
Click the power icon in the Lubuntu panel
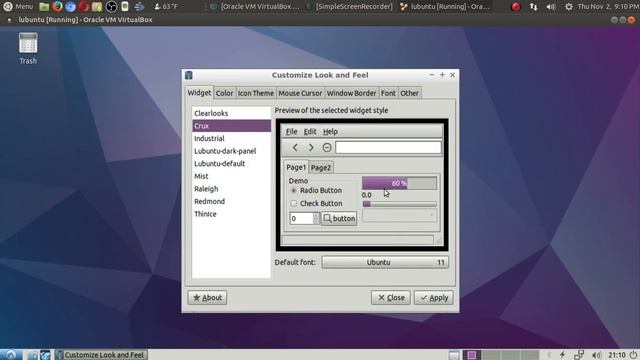(633, 355)
